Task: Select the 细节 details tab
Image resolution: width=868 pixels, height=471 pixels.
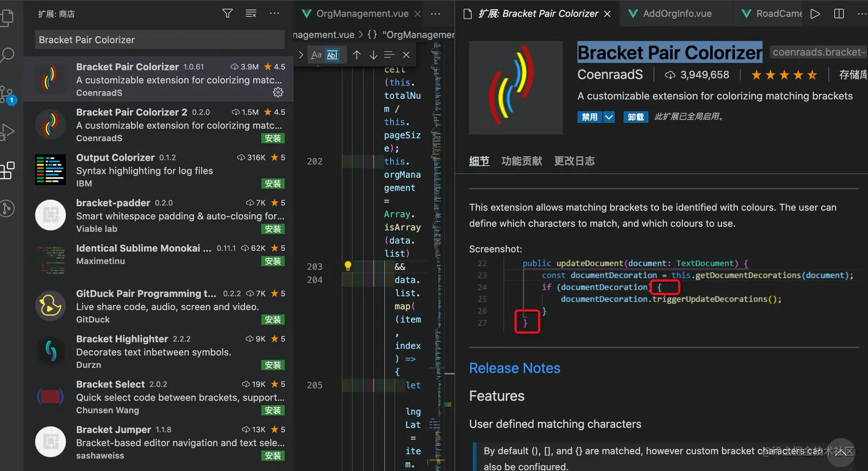Action: click(x=479, y=161)
